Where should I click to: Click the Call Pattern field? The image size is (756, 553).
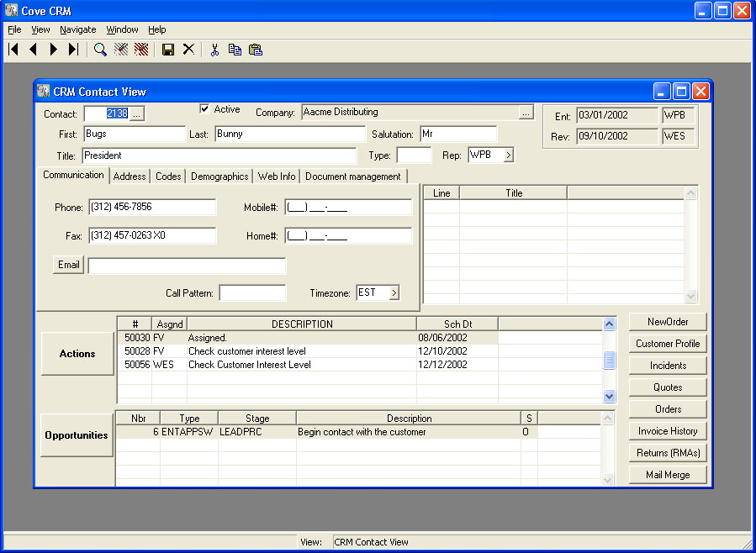click(x=252, y=292)
